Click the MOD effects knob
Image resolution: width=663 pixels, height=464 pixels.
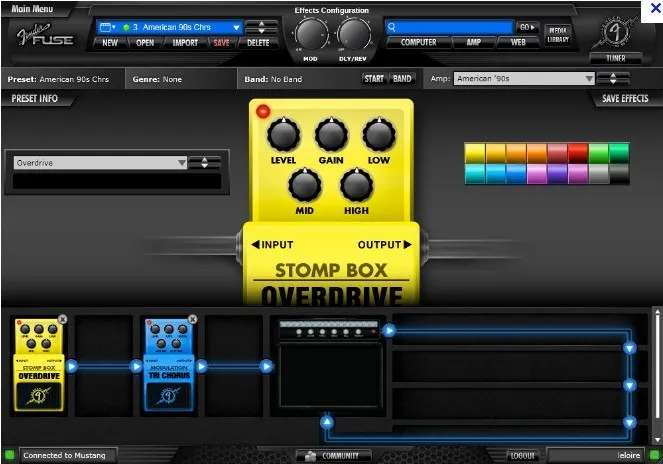point(311,35)
